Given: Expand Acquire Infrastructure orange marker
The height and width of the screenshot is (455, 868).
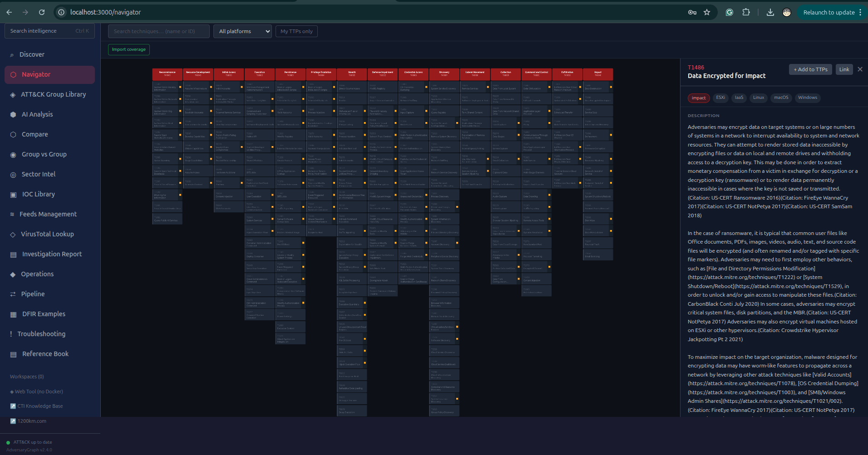Looking at the screenshot, I should (x=211, y=87).
